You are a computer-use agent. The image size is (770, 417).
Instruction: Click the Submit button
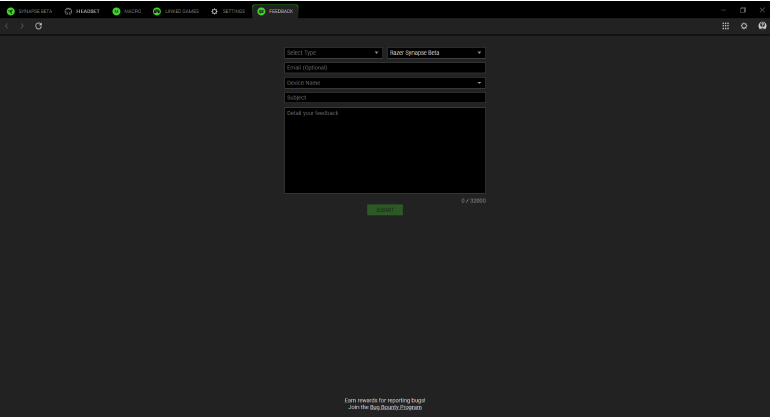[385, 210]
